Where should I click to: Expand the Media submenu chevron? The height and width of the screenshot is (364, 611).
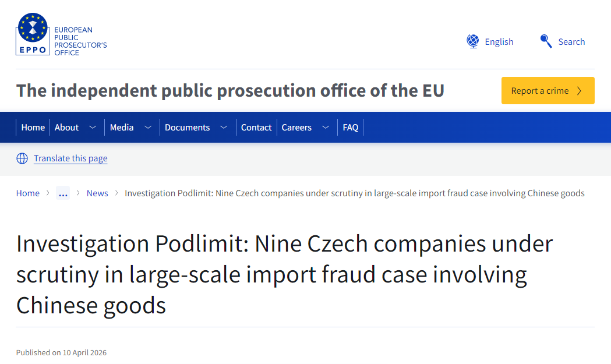click(x=148, y=128)
